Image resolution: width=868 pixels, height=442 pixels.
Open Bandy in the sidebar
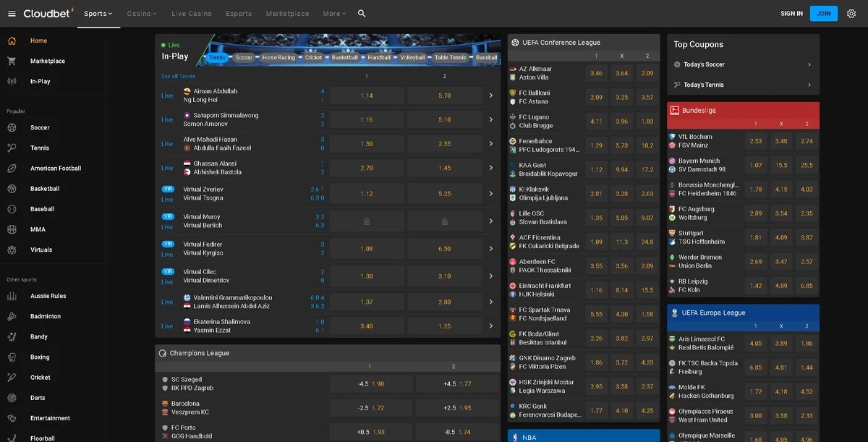coord(39,336)
